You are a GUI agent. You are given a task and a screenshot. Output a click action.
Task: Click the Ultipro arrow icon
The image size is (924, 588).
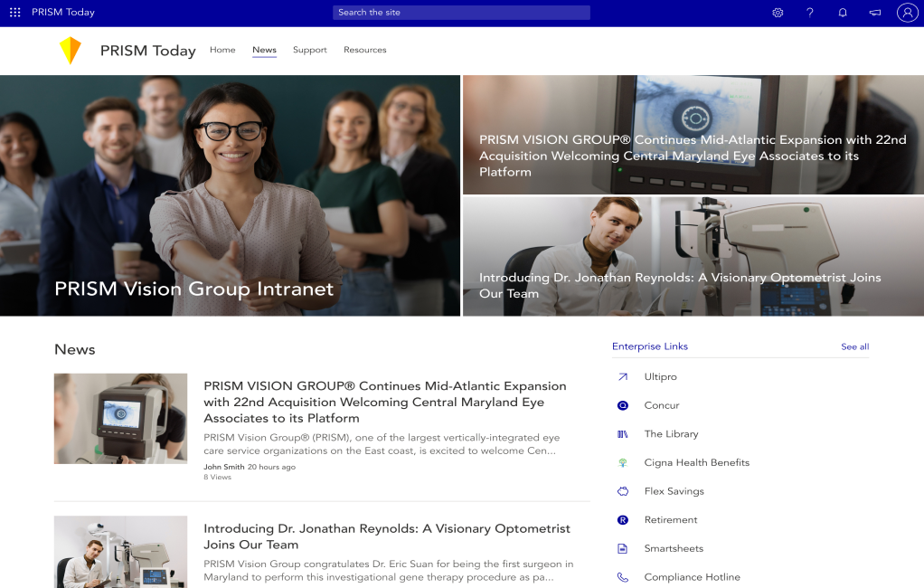[623, 377]
